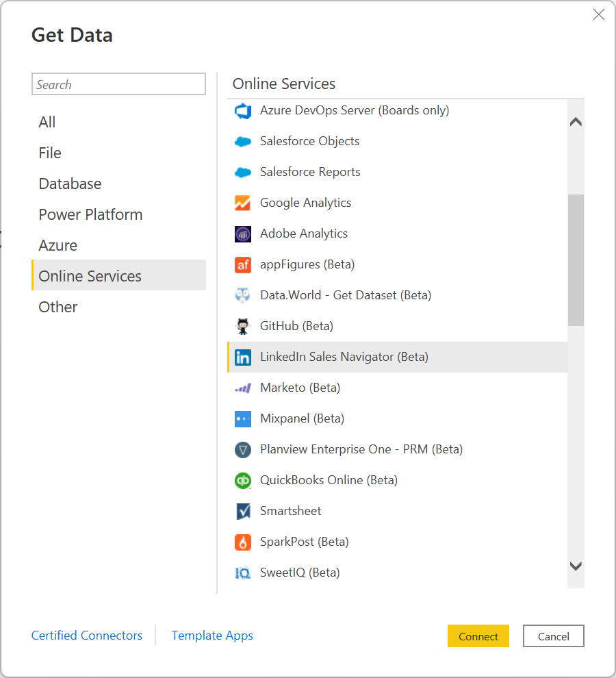Image resolution: width=616 pixels, height=678 pixels.
Task: Select the Azure category
Action: [x=58, y=245]
